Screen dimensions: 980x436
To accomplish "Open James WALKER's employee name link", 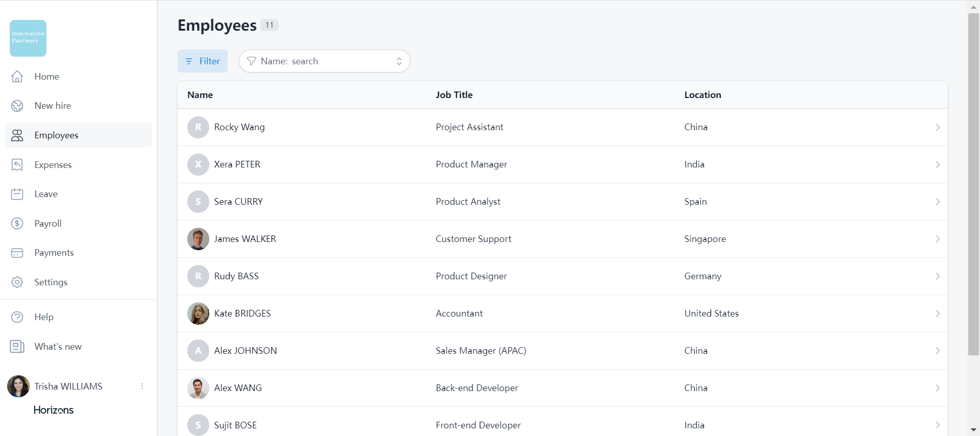I will [245, 239].
